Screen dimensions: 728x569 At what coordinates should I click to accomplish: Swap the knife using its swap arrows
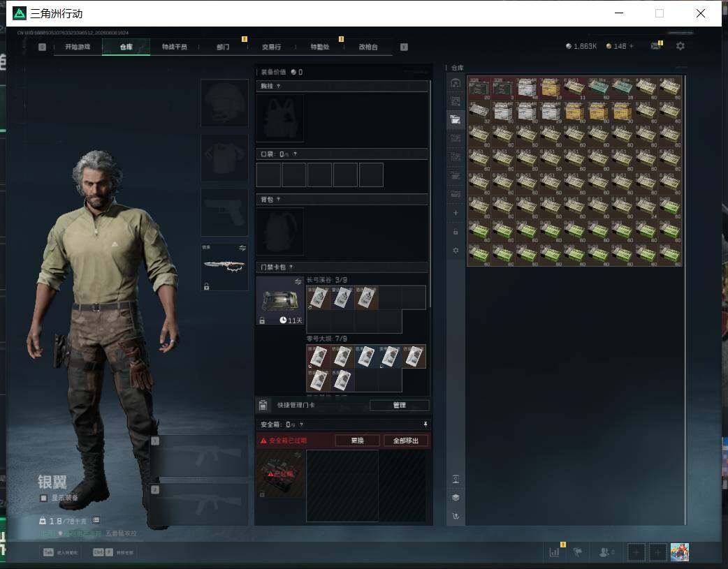coord(242,249)
